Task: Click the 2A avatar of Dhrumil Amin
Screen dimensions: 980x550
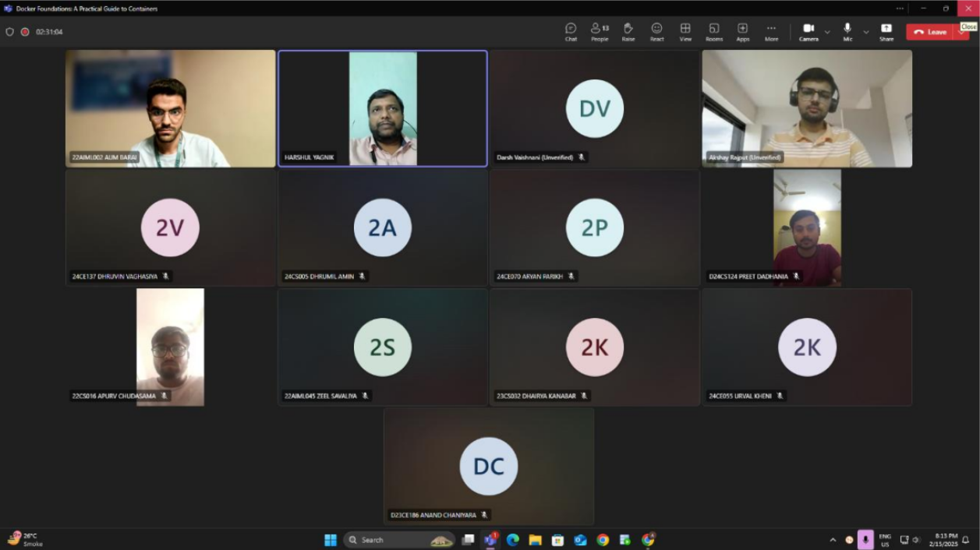Action: [x=383, y=227]
